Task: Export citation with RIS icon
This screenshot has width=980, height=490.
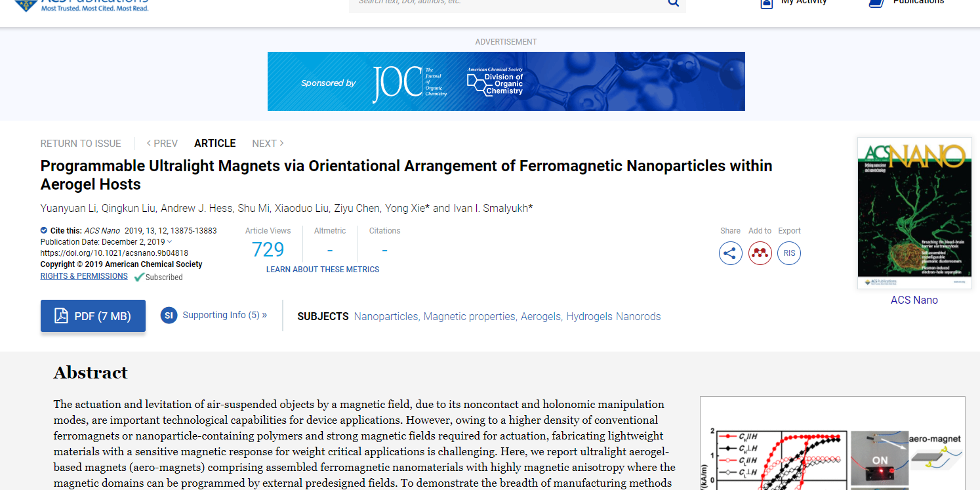Action: (x=789, y=253)
